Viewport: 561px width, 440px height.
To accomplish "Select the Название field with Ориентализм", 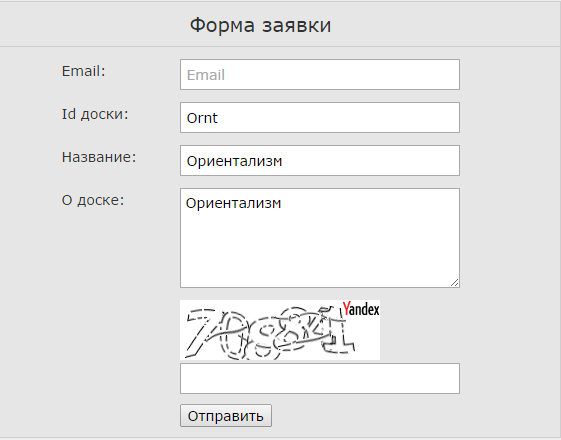I will (320, 160).
